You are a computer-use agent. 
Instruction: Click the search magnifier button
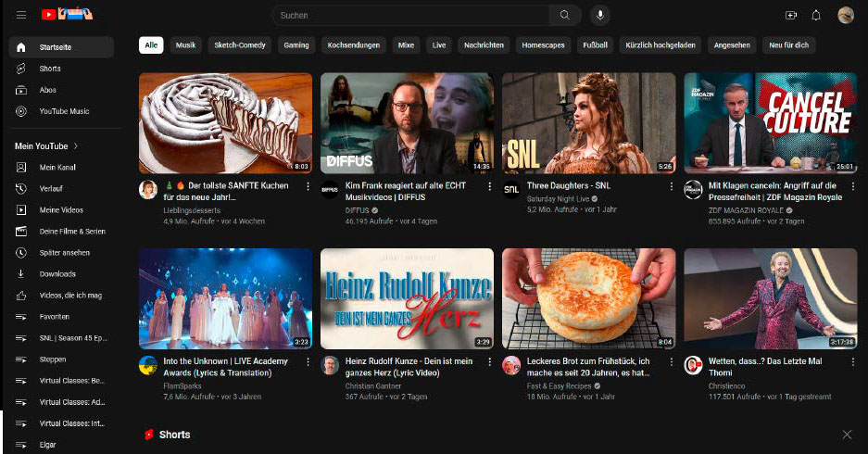tap(565, 15)
